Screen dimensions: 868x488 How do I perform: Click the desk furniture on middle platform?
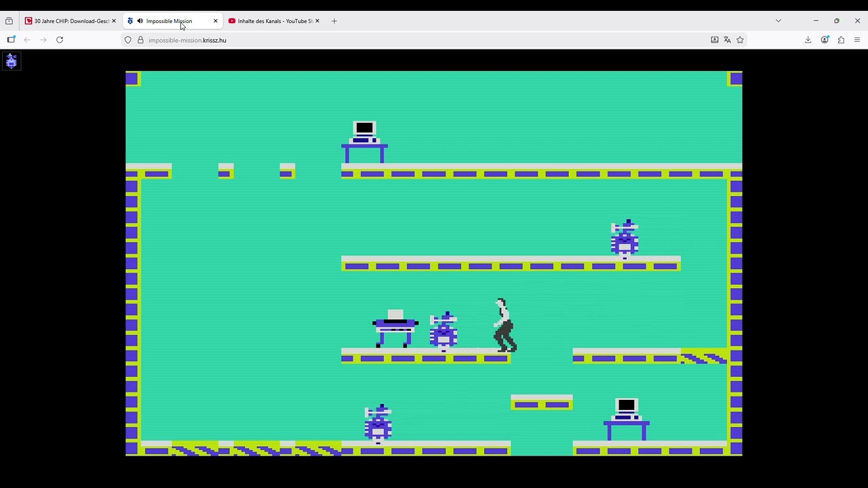point(395,329)
